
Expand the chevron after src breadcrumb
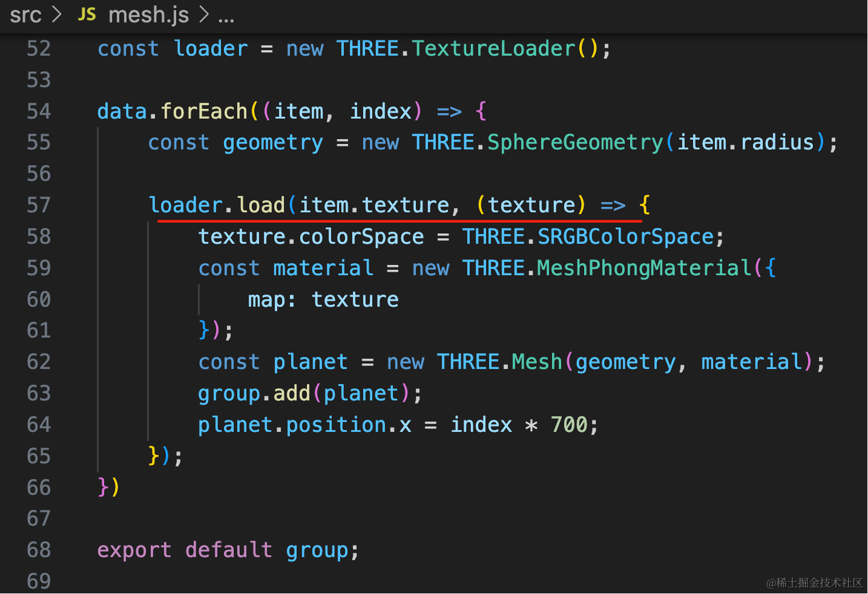tap(57, 15)
